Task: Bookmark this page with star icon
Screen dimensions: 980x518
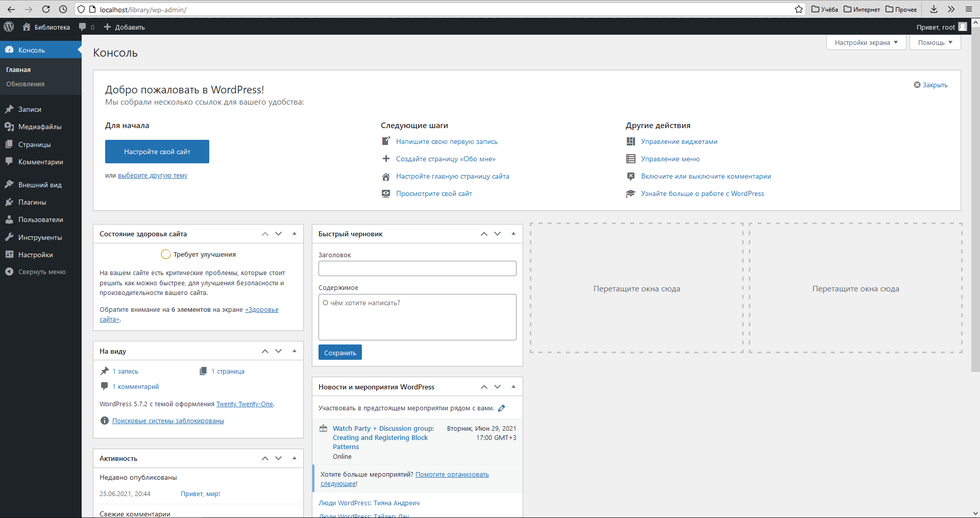Action: (799, 9)
